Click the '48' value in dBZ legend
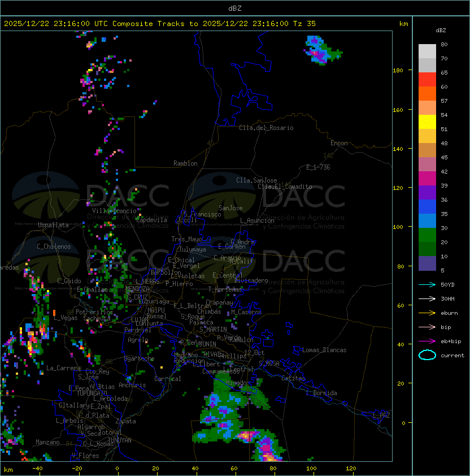Image resolution: width=470 pixels, height=476 pixels. [x=444, y=143]
